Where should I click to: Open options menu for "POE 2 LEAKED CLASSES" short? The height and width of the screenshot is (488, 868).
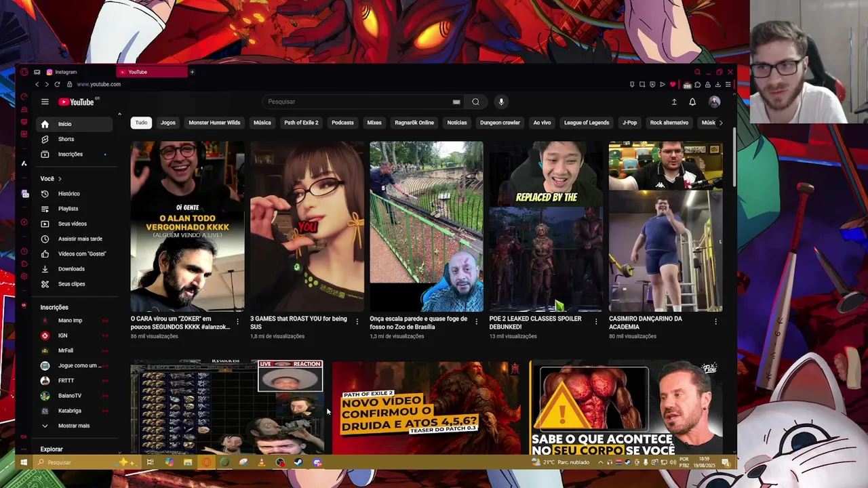point(596,321)
